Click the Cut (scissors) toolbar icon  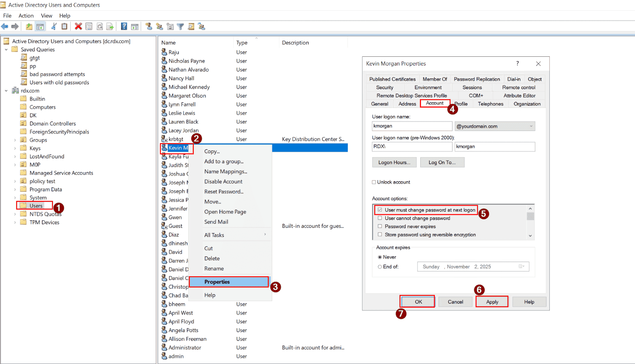point(54,26)
